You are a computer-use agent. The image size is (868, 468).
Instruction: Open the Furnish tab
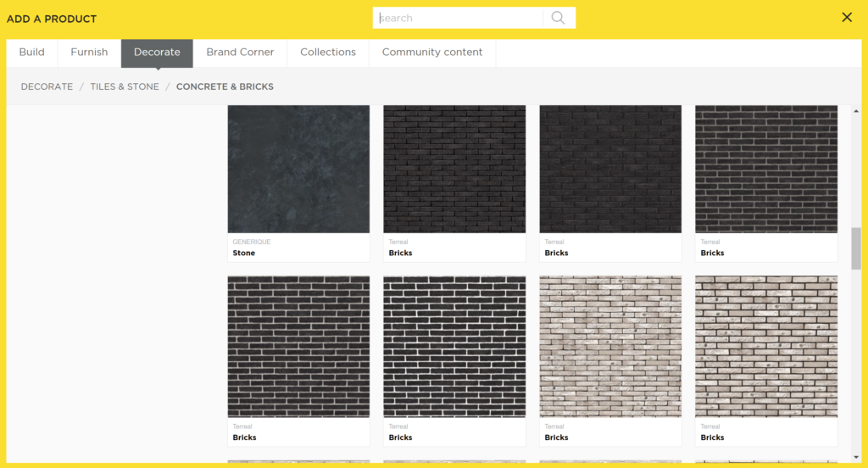point(89,53)
